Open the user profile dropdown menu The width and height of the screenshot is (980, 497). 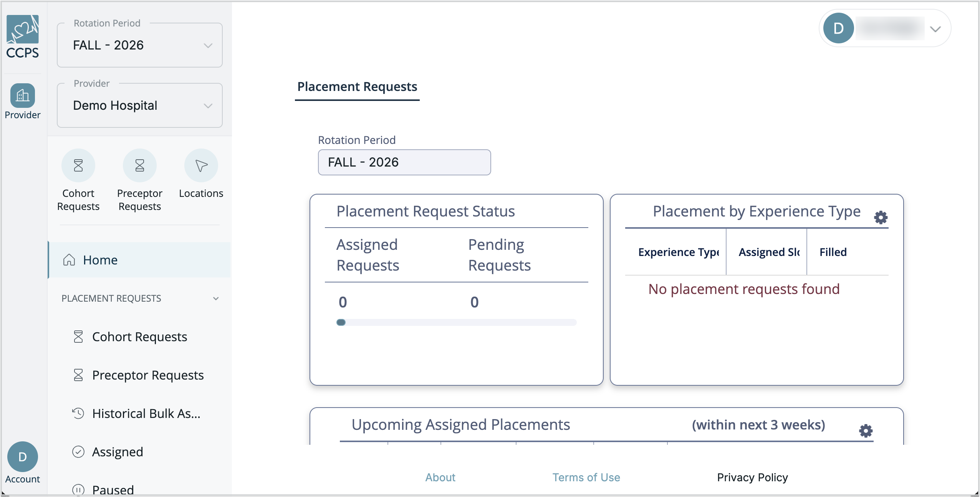pos(885,28)
